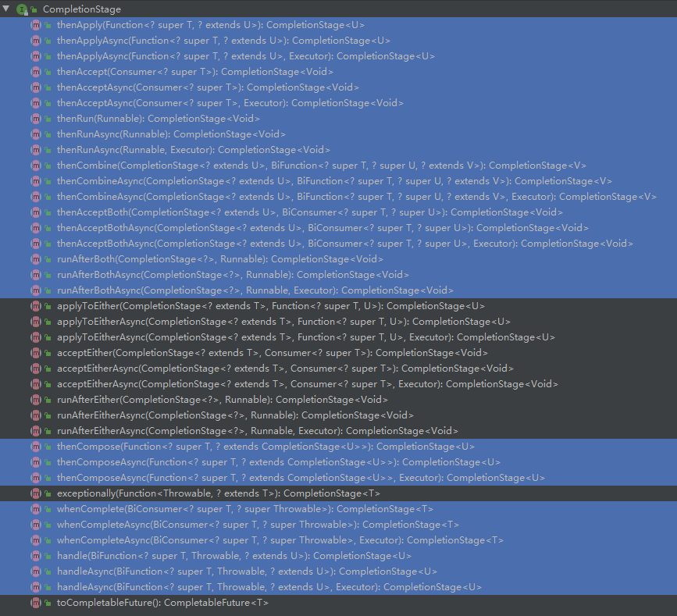This screenshot has width=677, height=616.
Task: Select exceptionally(Function<Throwable>) method
Action: pos(219,493)
